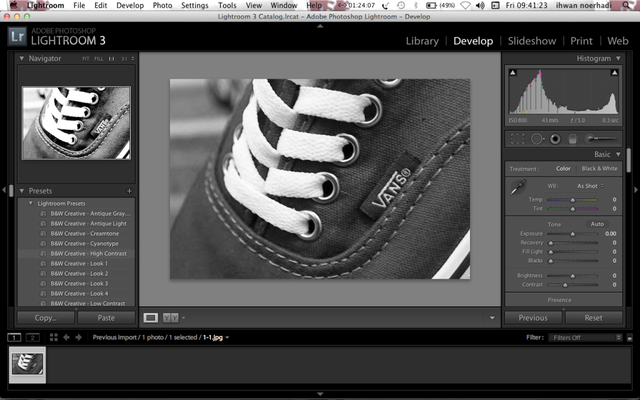
Task: Open the Before/After view options arrow
Action: click(183, 318)
